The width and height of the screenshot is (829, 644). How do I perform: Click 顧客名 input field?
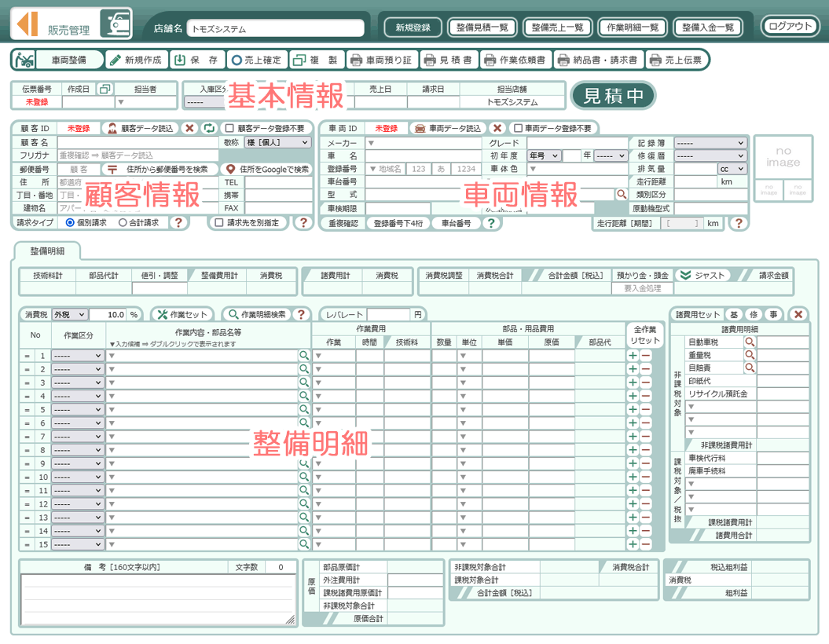(138, 143)
